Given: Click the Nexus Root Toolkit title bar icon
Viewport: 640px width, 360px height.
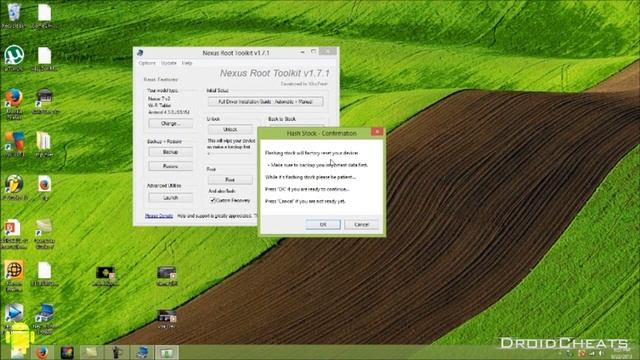Looking at the screenshot, I should [140, 53].
